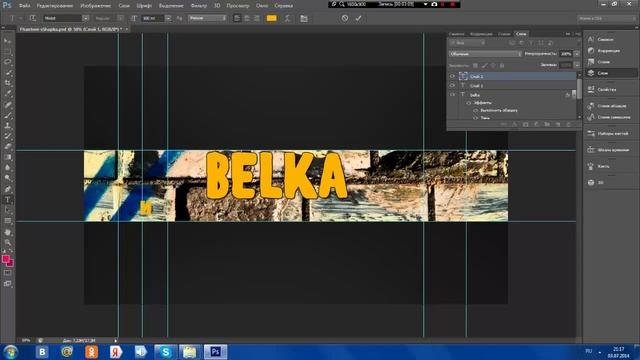Select the Quick Selection tool
Screen dimensions: 640x360
tap(7, 73)
